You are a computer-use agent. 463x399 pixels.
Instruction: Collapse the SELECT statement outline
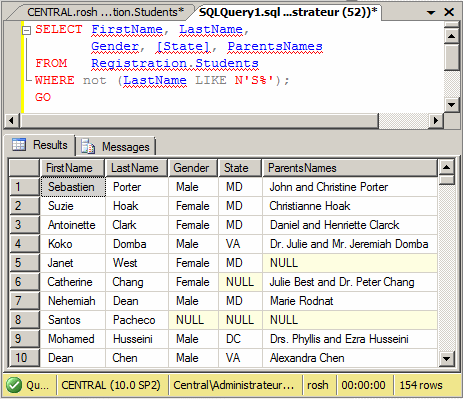pos(26,31)
